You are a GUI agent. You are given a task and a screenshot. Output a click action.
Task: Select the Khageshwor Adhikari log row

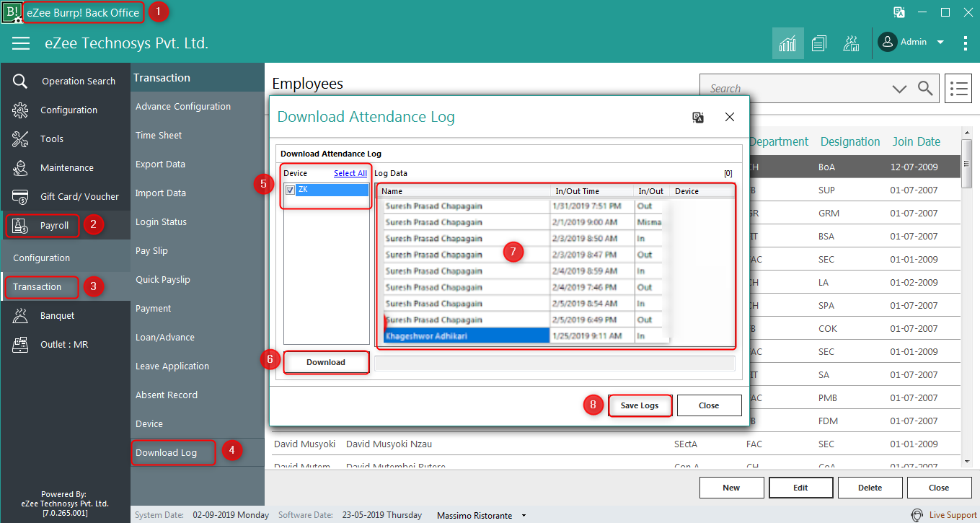point(523,335)
